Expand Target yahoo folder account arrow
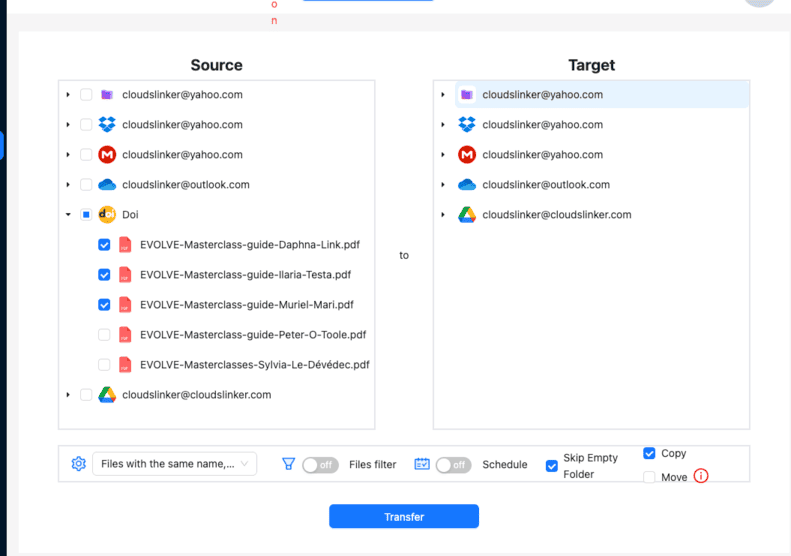The width and height of the screenshot is (791, 556). [443, 94]
